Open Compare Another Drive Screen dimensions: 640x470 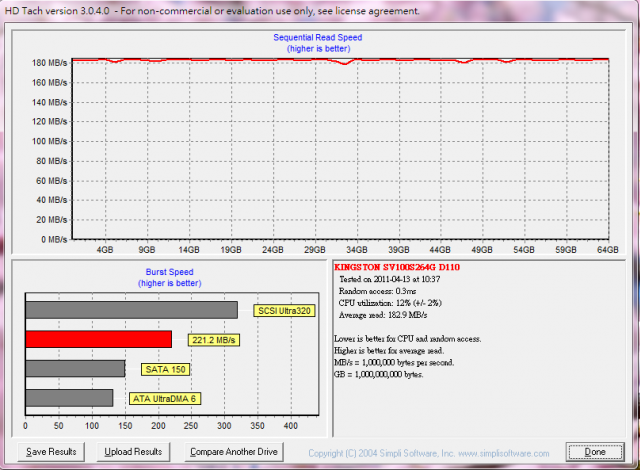click(234, 452)
